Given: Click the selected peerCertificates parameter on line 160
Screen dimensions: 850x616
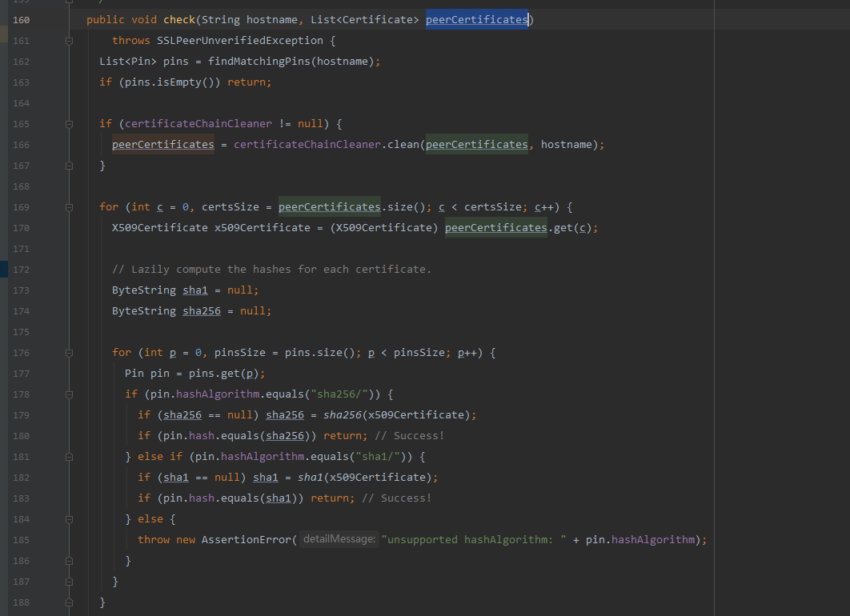Looking at the screenshot, I should click(x=476, y=20).
